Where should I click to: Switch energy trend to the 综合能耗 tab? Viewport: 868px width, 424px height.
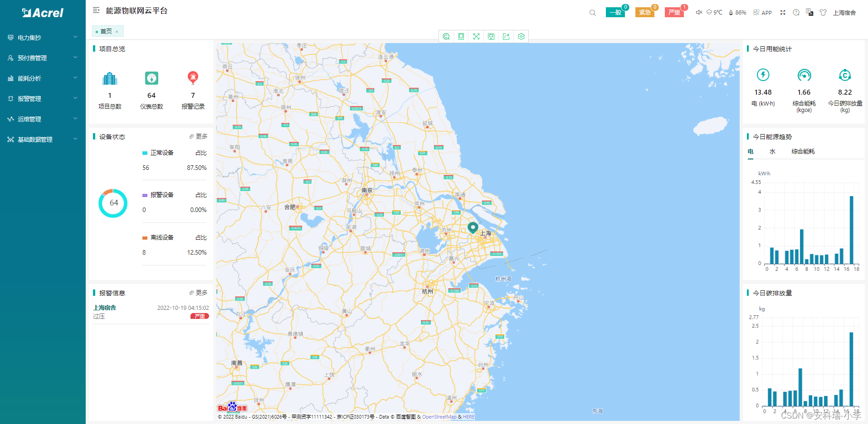click(803, 152)
